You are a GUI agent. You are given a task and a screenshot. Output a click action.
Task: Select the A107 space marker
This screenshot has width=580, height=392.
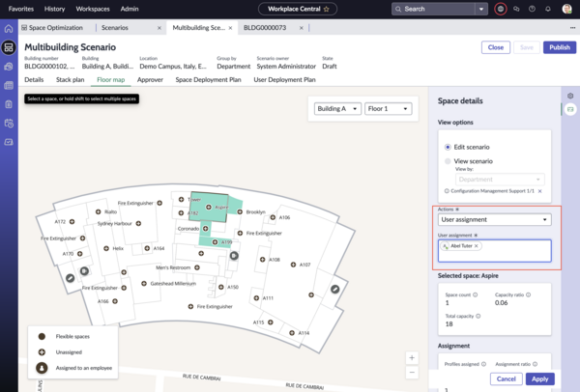tap(293, 265)
